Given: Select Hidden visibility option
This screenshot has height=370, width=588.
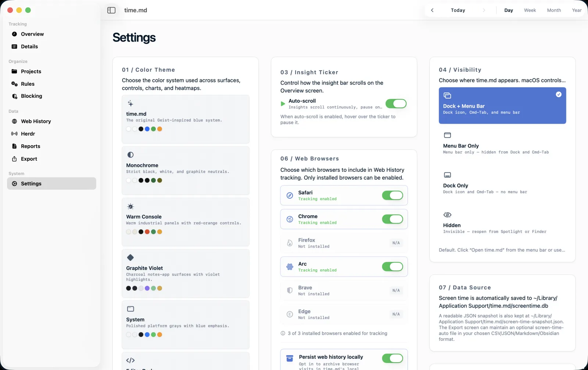Looking at the screenshot, I should click(x=502, y=225).
